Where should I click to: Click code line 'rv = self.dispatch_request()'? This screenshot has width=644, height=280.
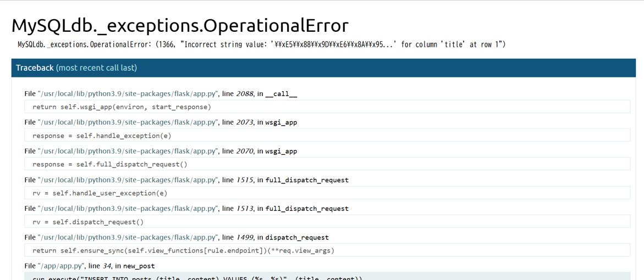327,221
